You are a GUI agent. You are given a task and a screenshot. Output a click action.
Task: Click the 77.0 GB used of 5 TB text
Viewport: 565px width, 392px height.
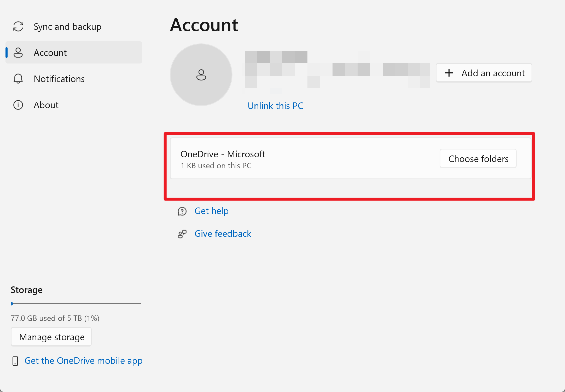coord(55,318)
